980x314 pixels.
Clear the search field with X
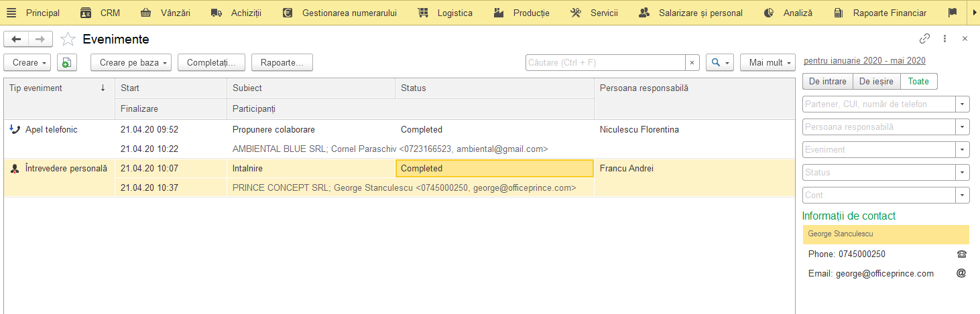click(x=692, y=62)
